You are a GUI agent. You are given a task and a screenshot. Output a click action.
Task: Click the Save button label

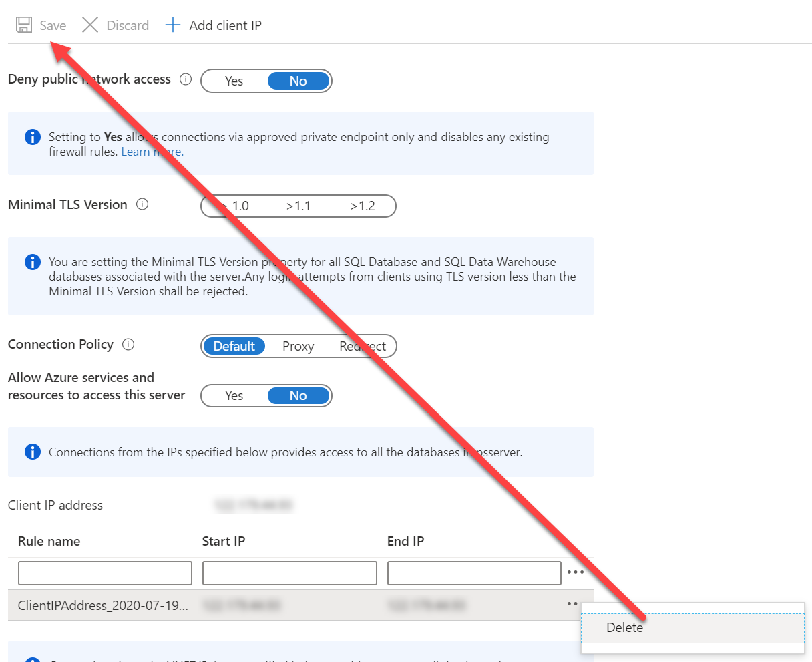tap(53, 25)
